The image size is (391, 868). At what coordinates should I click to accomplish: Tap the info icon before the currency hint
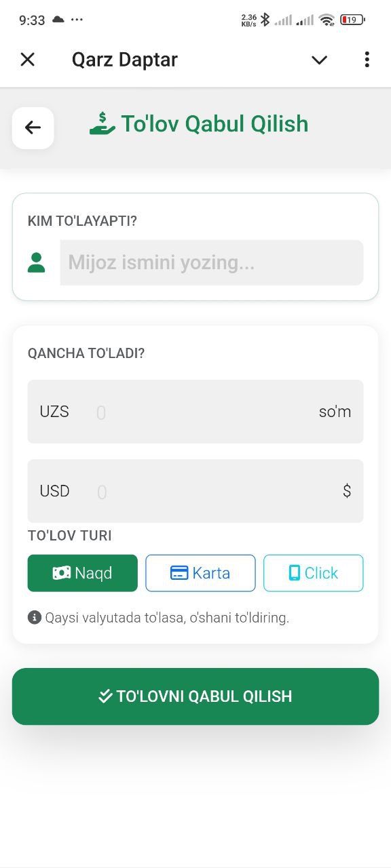34,617
